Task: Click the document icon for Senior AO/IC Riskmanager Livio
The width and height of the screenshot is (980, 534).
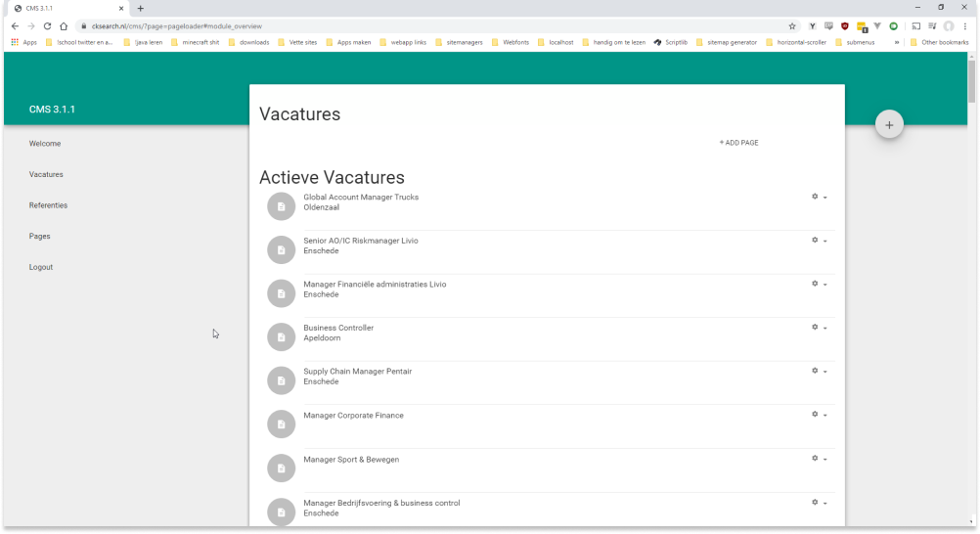Action: click(x=282, y=250)
